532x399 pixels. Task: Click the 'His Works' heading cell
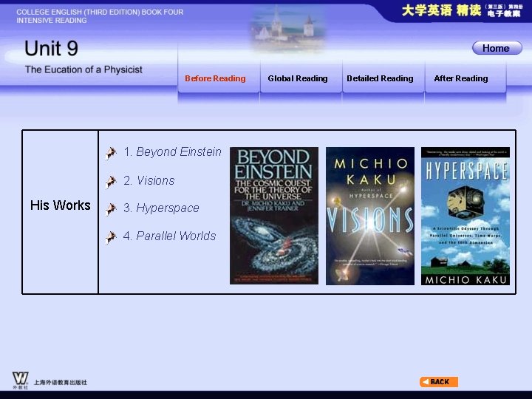[x=61, y=212]
